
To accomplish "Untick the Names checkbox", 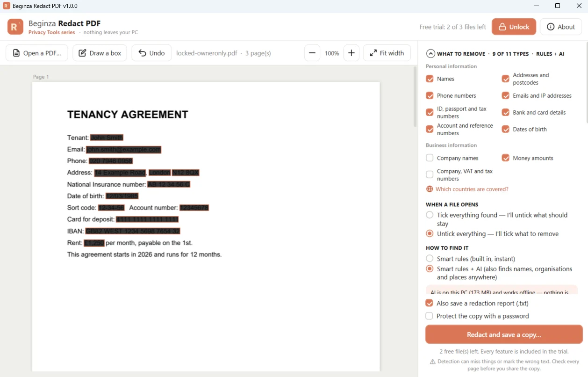I will (430, 79).
